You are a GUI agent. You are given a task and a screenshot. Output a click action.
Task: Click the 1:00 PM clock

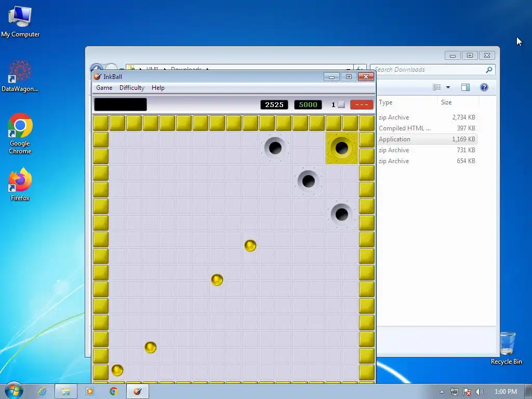point(506,392)
